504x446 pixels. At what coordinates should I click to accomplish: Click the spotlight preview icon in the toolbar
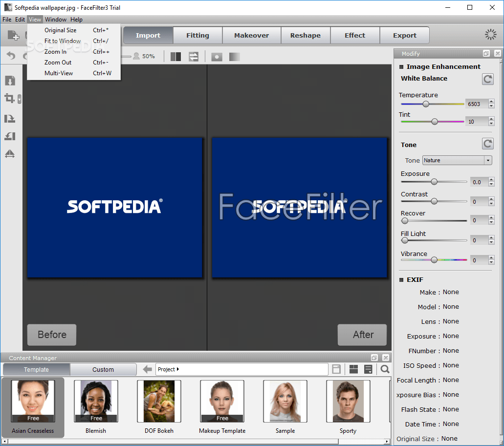[217, 57]
